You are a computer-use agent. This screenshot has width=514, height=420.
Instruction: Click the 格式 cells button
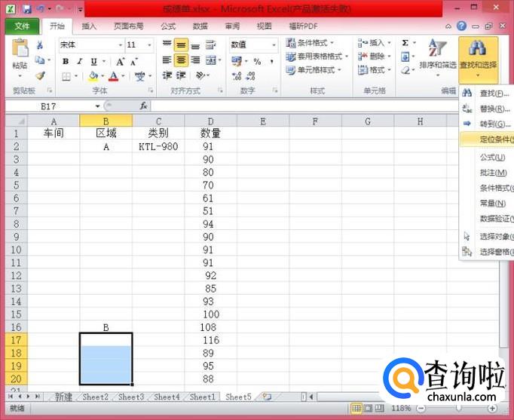coord(375,70)
